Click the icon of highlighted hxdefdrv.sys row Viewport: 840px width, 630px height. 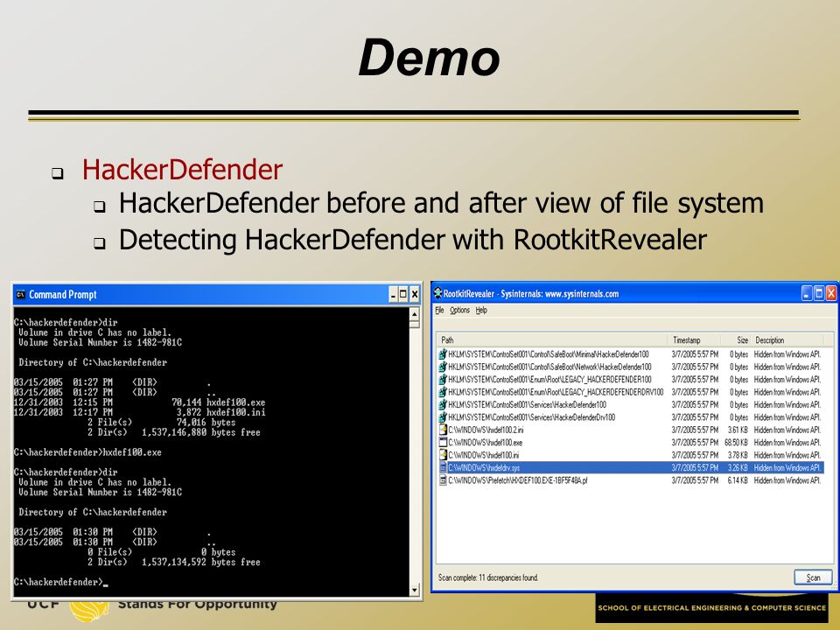pyautogui.click(x=443, y=467)
